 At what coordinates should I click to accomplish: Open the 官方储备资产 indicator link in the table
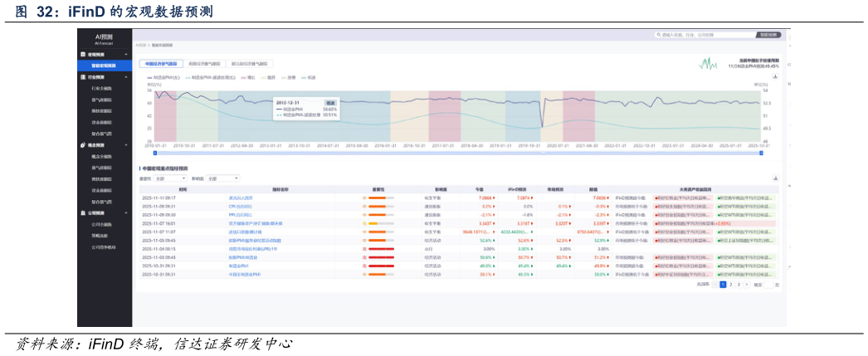tap(256, 223)
